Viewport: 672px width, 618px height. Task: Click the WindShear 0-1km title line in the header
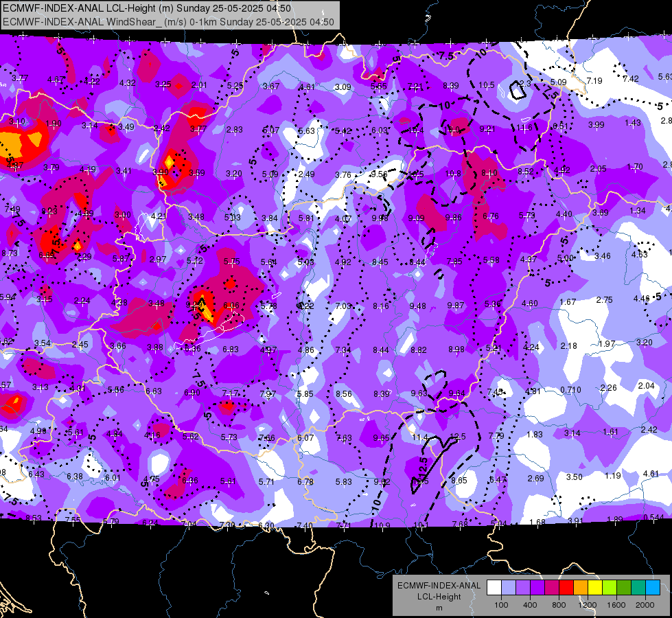click(168, 22)
